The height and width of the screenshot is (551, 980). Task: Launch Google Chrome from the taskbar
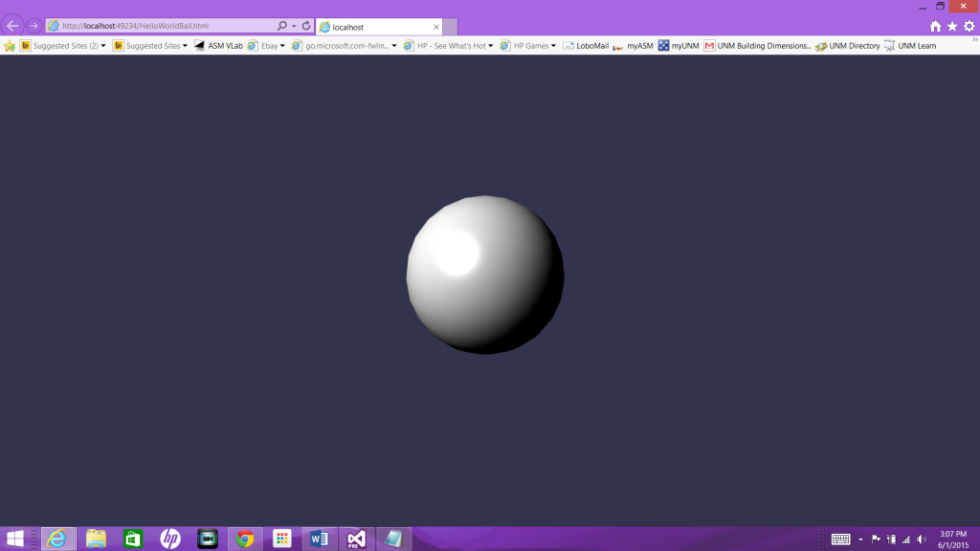(244, 539)
